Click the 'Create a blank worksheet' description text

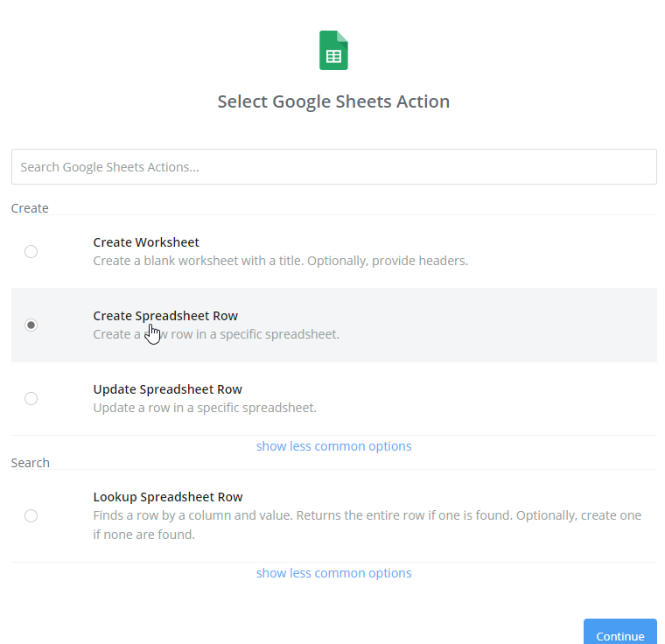(280, 261)
